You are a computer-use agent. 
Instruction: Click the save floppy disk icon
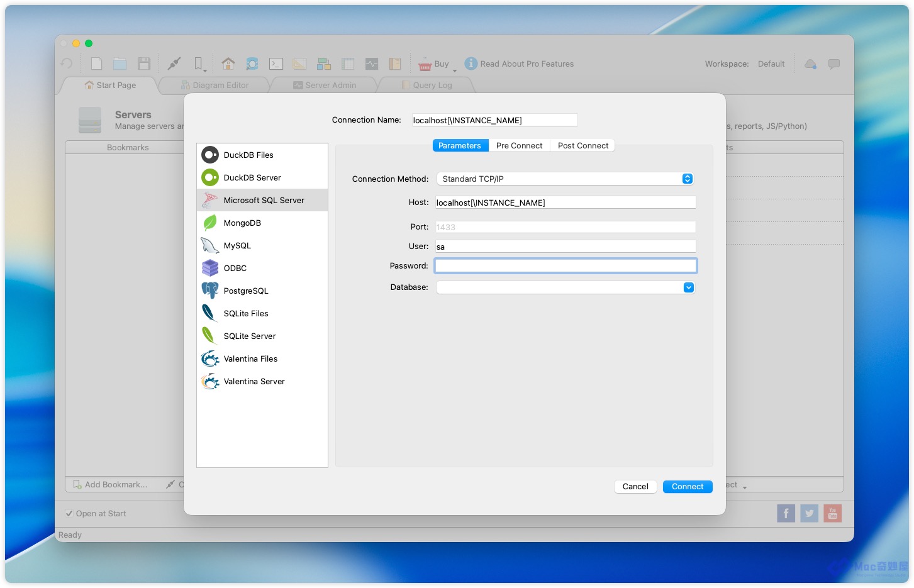(x=144, y=64)
